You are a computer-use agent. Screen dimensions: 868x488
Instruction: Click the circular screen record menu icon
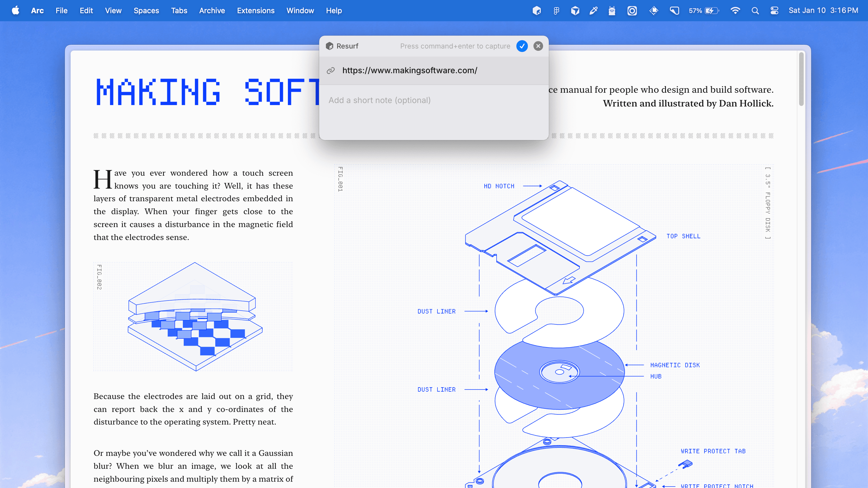click(x=632, y=11)
